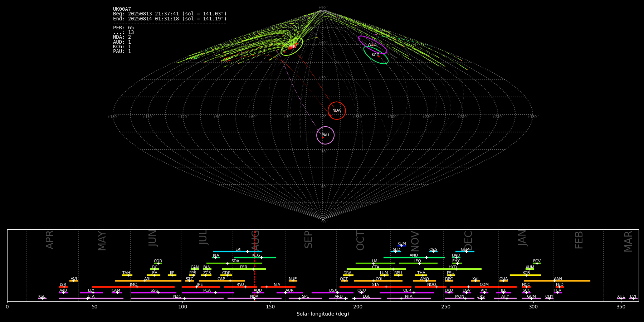This screenshot has width=644, height=322.
Task: Click the red NDA circle on the sky map
Action: coord(337,110)
